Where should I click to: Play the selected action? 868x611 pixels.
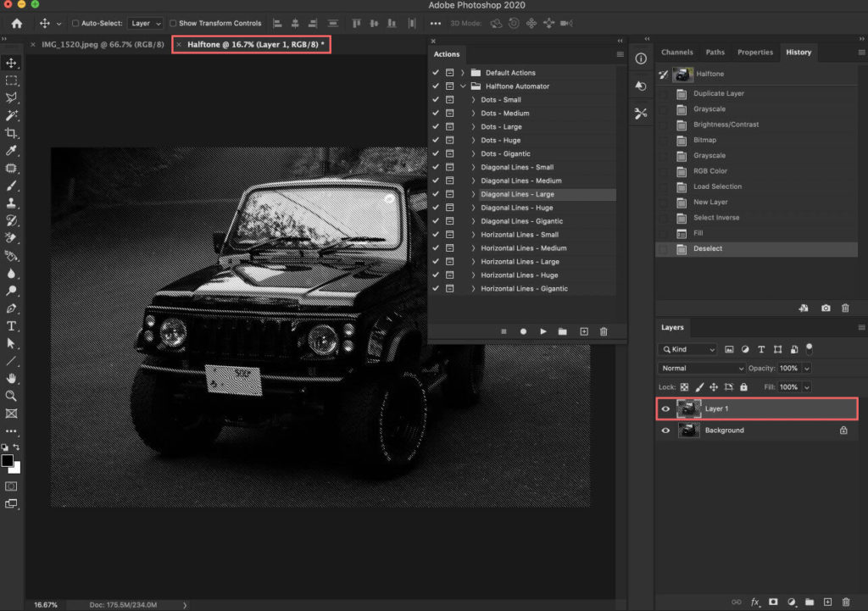(x=543, y=331)
